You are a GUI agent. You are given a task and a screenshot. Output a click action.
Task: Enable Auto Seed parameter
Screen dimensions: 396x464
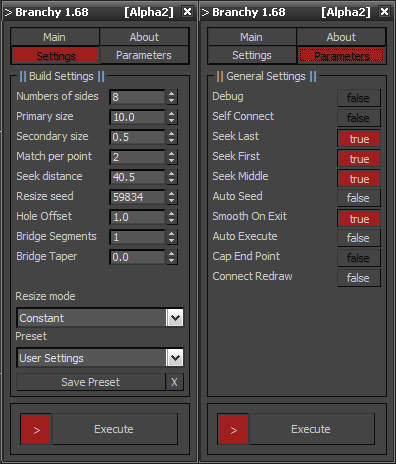(x=359, y=198)
